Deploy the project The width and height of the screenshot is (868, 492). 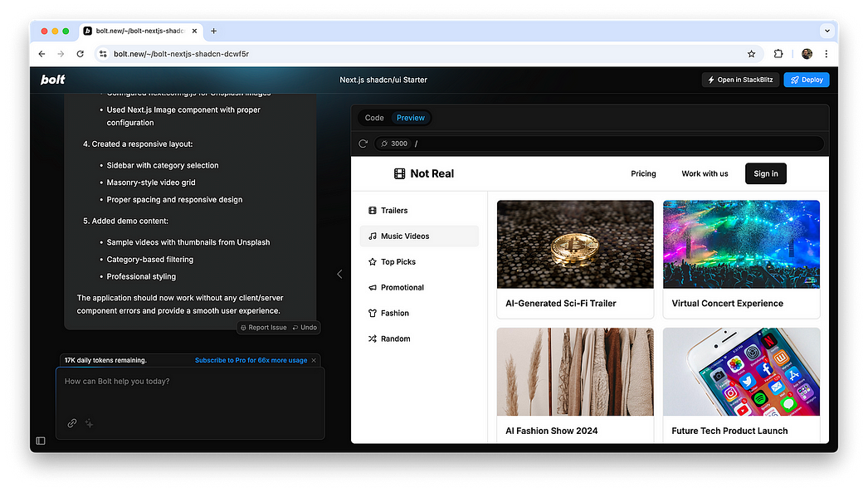tap(806, 80)
